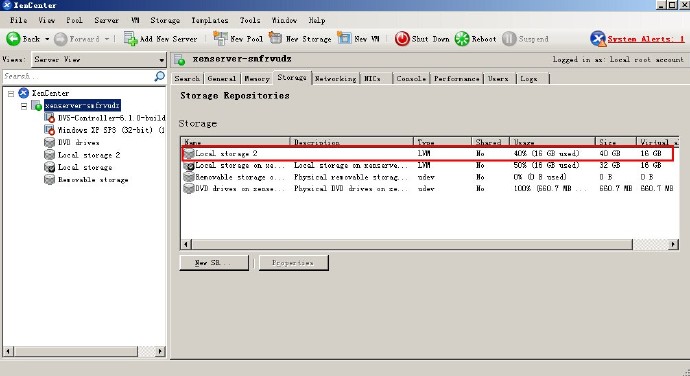Collapse the XenCenter tree node
Image resolution: width=690 pixels, height=376 pixels.
click(x=11, y=93)
